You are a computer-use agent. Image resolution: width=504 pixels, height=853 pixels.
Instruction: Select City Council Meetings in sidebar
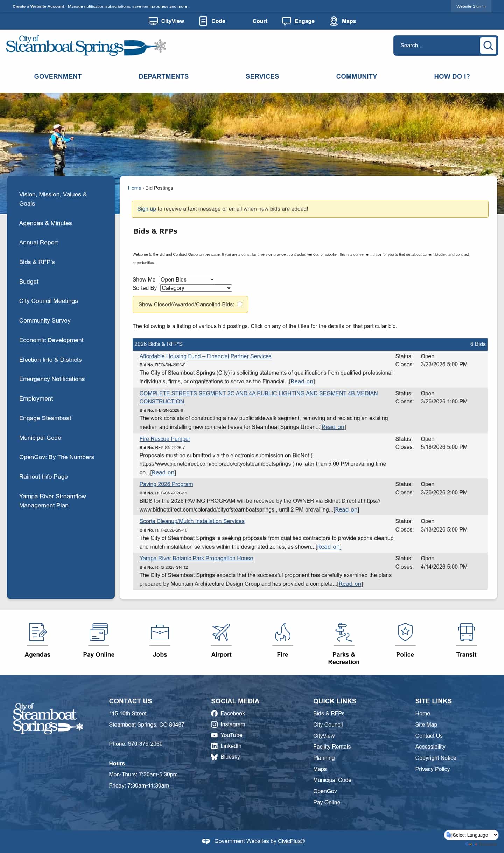(x=49, y=301)
